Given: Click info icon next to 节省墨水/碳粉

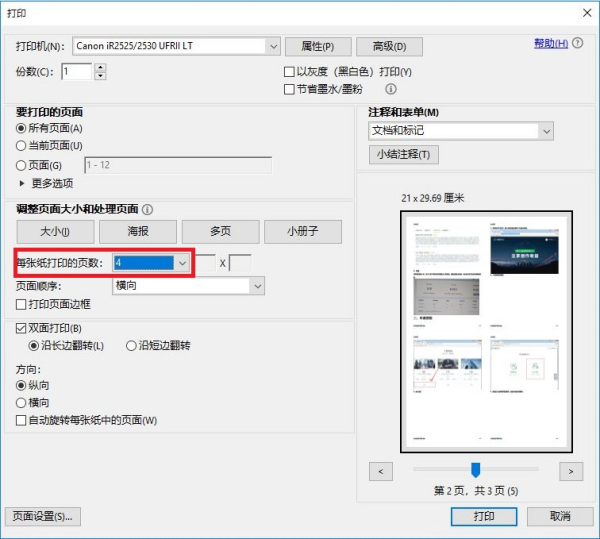Looking at the screenshot, I should 391,89.
